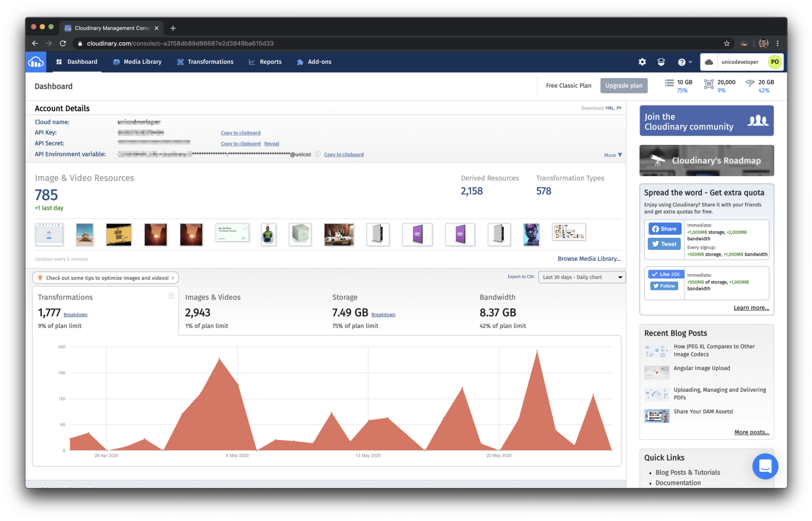Click Learn more link in quota box
This screenshot has width=812, height=521.
coord(751,308)
